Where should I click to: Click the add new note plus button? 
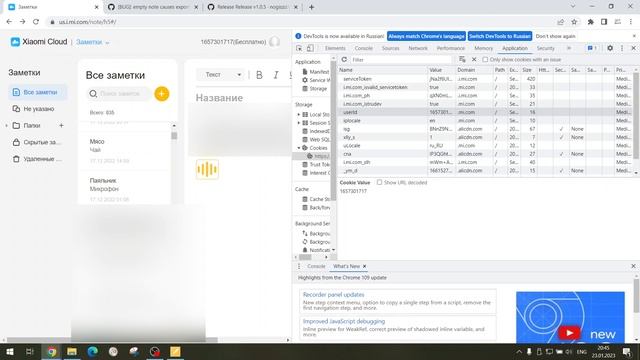click(162, 93)
